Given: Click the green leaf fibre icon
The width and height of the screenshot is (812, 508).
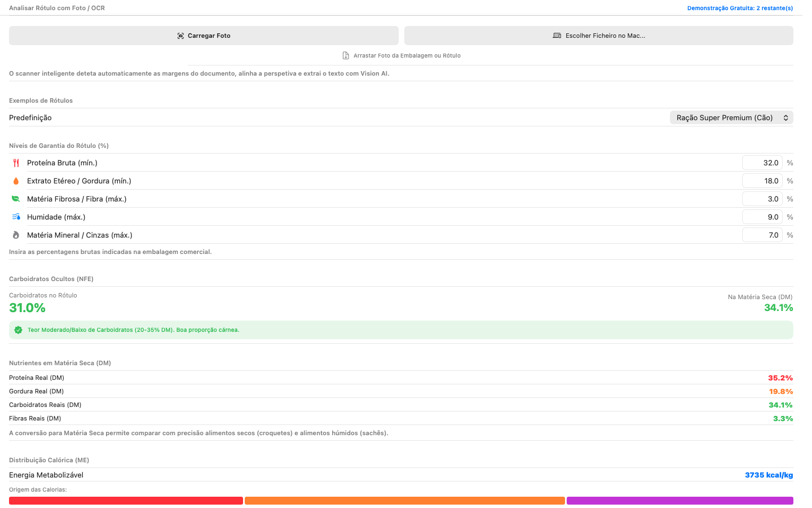Looking at the screenshot, I should click(x=16, y=199).
